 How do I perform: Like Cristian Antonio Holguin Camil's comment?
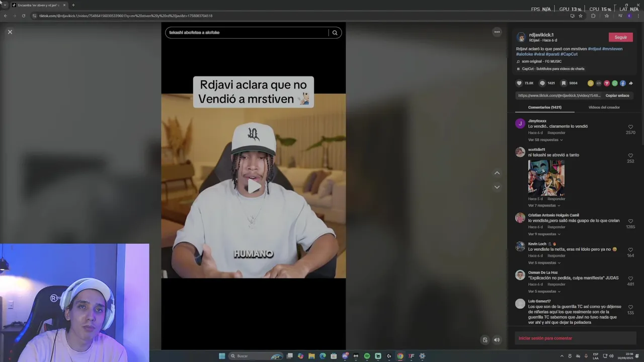[630, 221]
